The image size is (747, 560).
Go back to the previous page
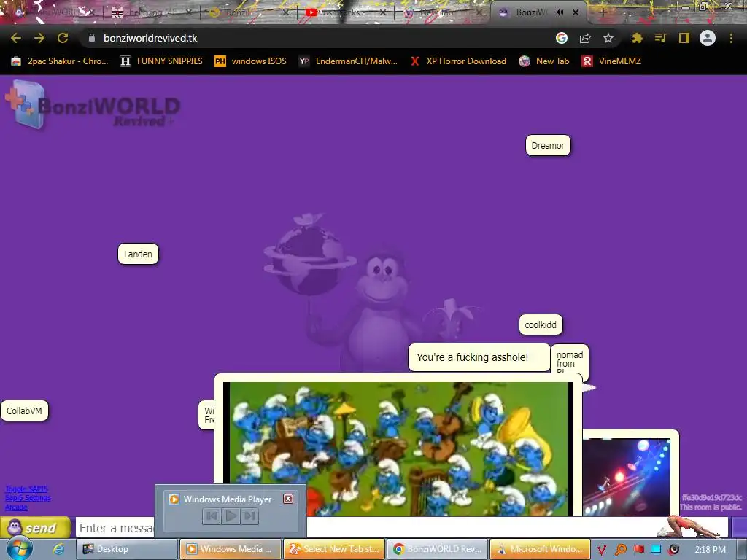[16, 38]
